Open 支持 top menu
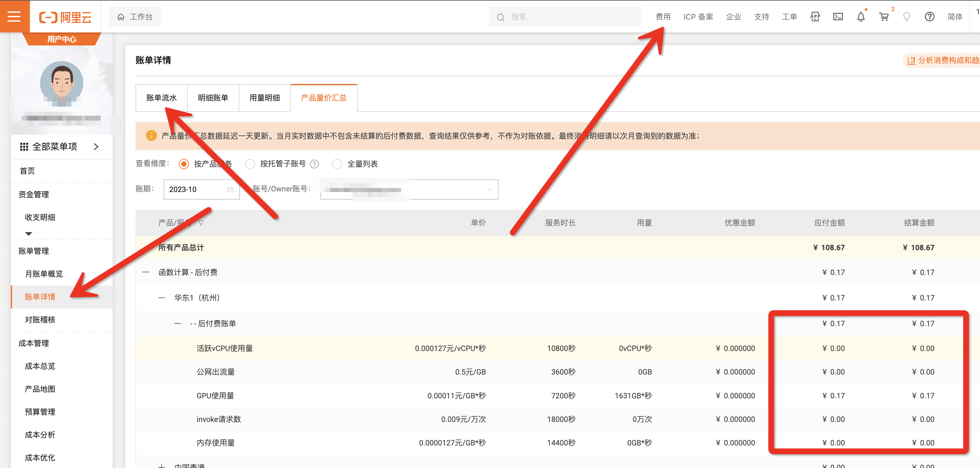The image size is (980, 468). point(762,17)
